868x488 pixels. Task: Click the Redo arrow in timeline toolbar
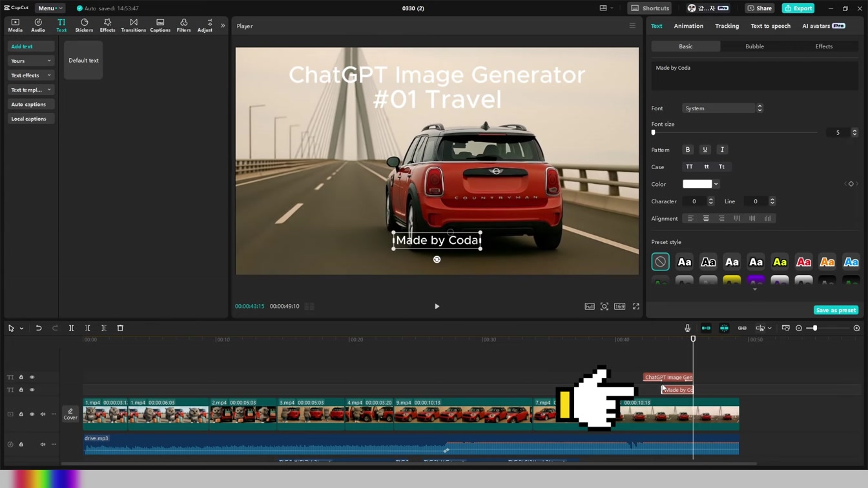point(55,328)
